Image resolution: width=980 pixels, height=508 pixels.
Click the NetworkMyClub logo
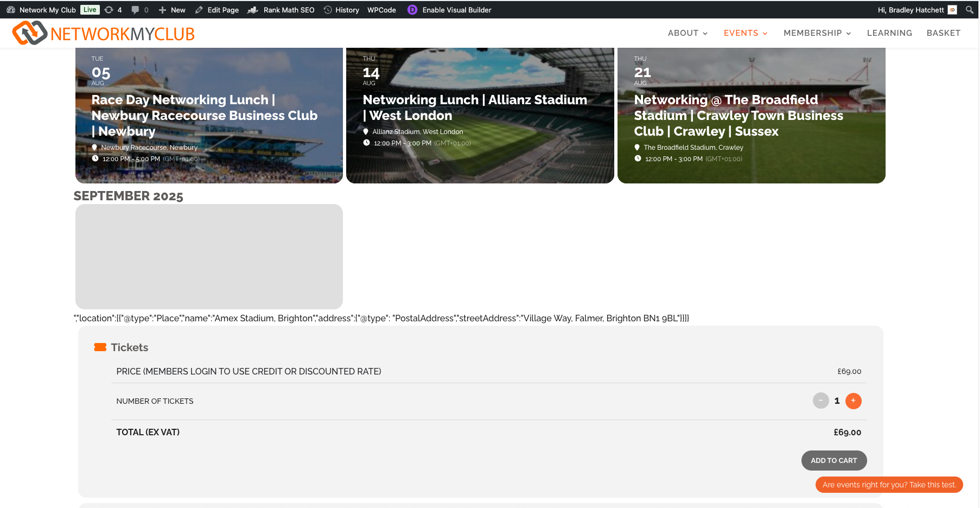tap(104, 33)
